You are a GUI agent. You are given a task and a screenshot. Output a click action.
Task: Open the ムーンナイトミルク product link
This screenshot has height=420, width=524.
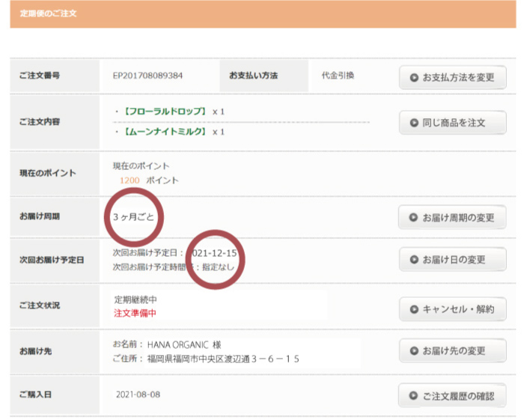[x=162, y=132]
